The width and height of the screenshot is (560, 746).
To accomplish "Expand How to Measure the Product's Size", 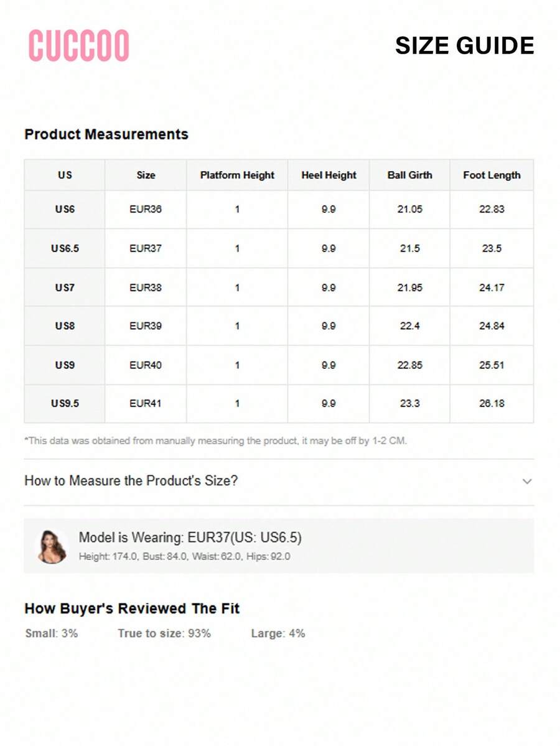I will pos(279,481).
